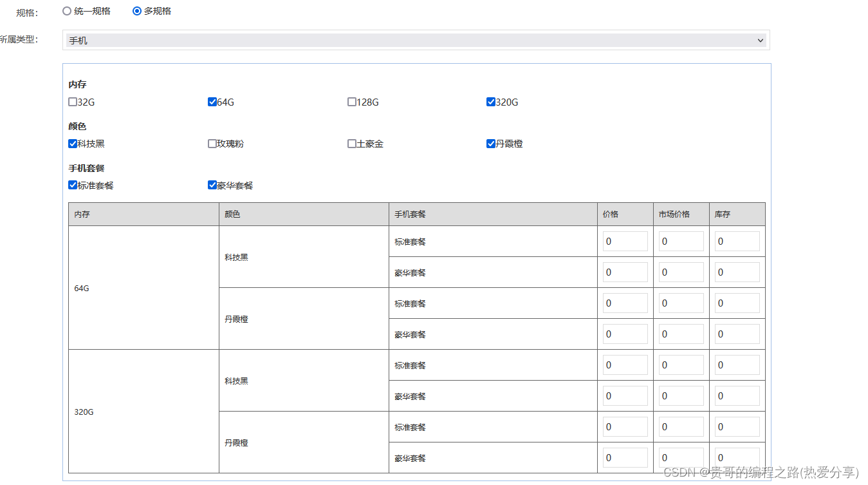Click the 内存 table column header
This screenshot has height=485, width=868.
[x=143, y=214]
